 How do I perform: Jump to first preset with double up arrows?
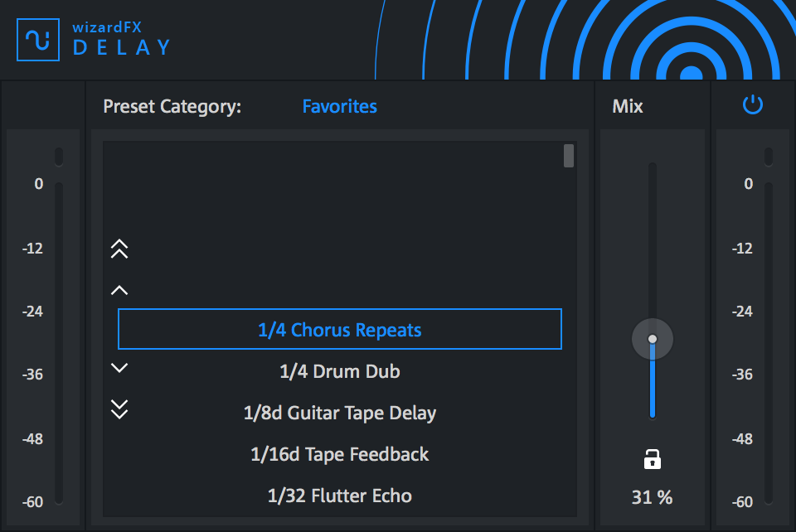[x=119, y=249]
